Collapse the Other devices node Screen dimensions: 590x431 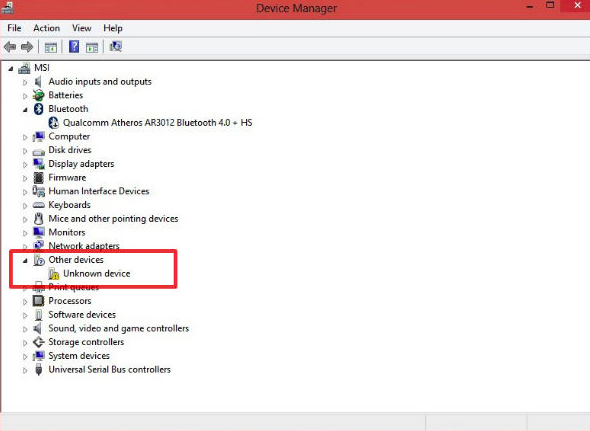[x=25, y=260]
